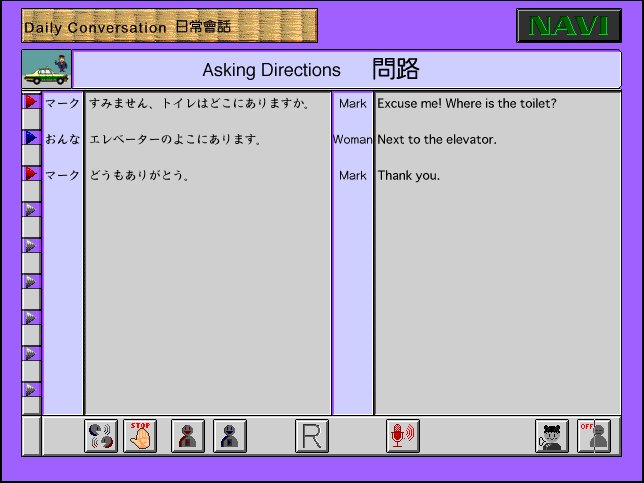The height and width of the screenshot is (483, 644).
Task: Play Mark's line すみません with red arrow
Action: [x=31, y=101]
